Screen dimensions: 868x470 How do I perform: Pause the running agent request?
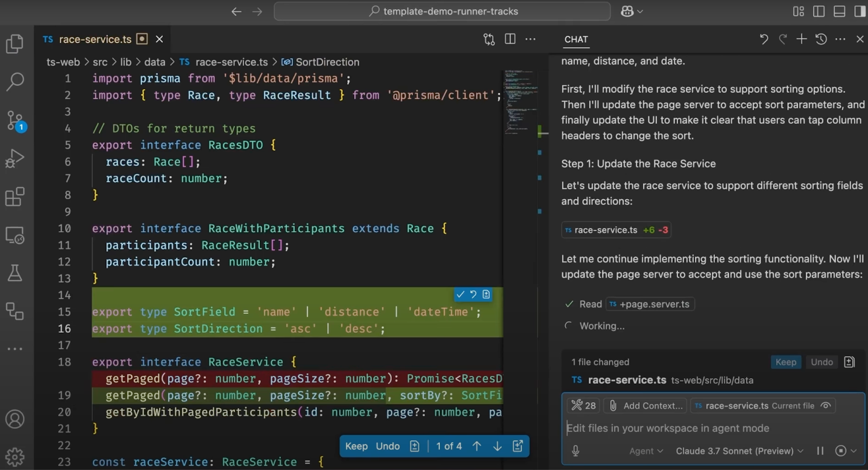[x=820, y=451]
